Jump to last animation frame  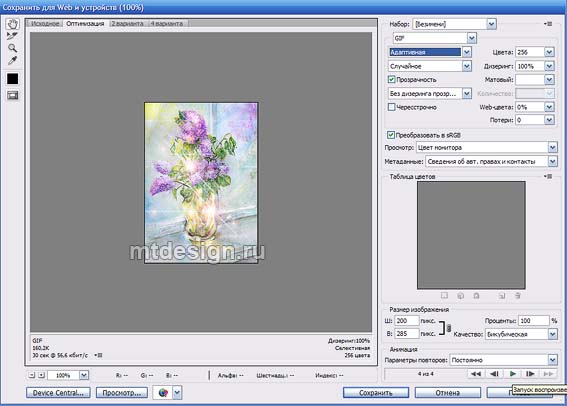click(548, 374)
